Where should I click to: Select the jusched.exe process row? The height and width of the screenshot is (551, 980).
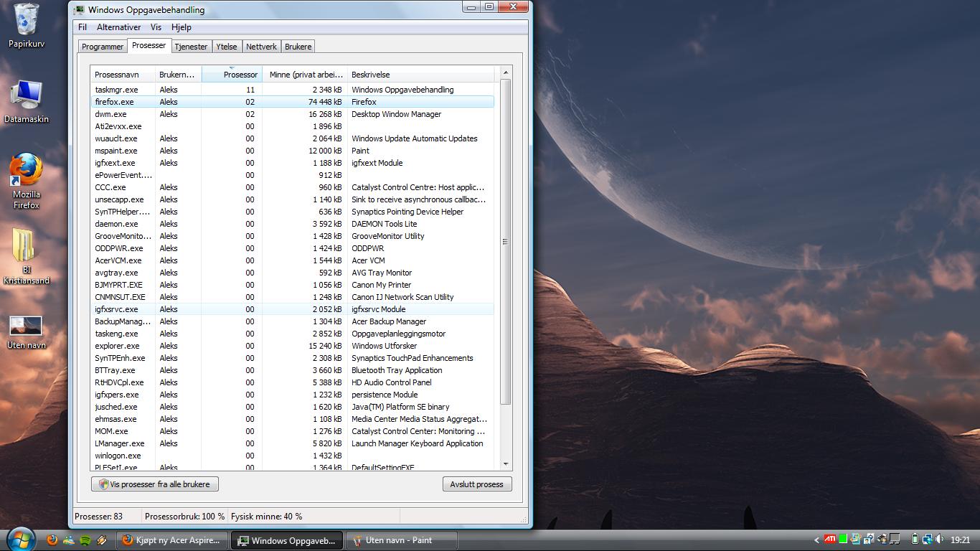coord(293,407)
